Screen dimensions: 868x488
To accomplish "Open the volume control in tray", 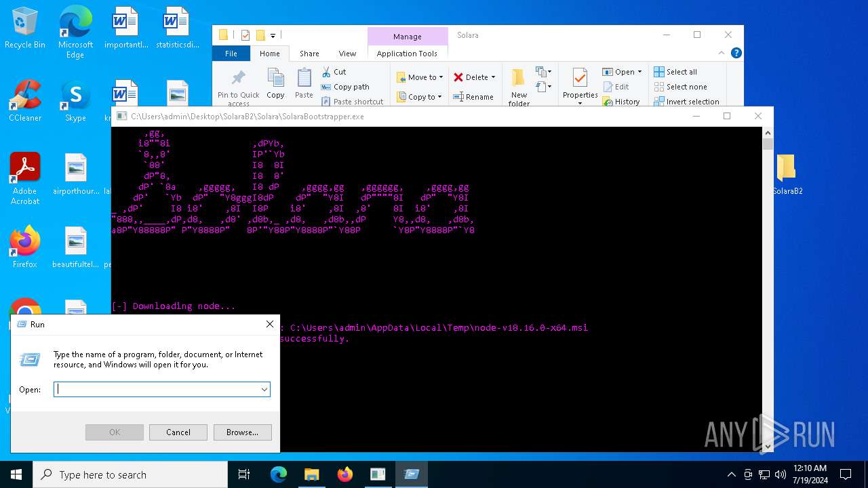I will 781,474.
